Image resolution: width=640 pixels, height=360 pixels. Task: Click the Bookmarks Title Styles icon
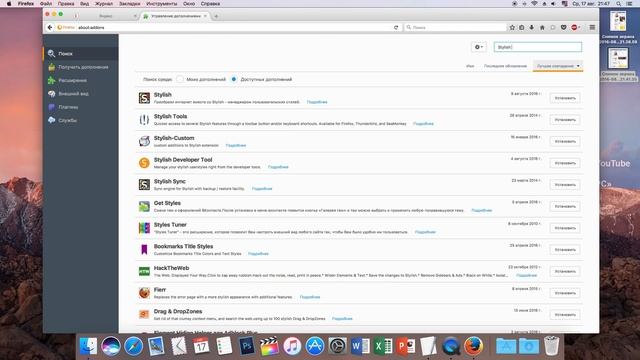pos(144,249)
